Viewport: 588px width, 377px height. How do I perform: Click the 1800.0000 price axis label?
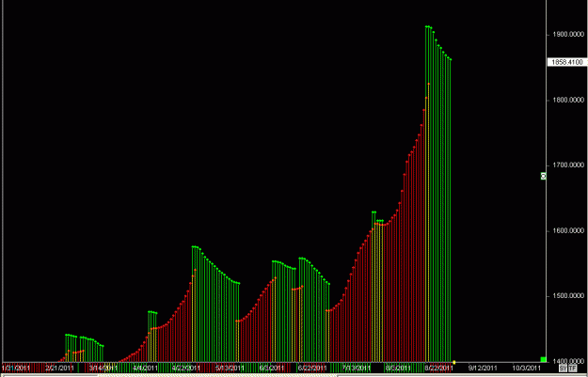pos(568,100)
